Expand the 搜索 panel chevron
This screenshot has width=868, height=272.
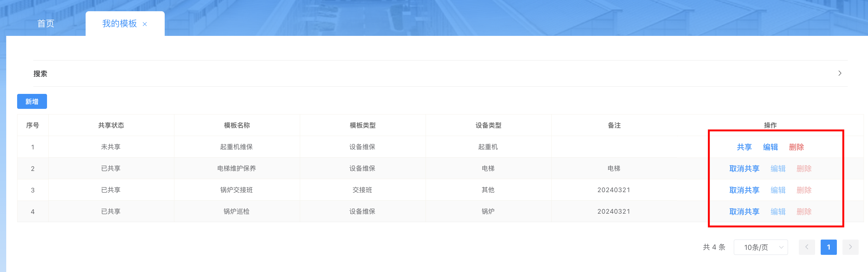pos(840,73)
